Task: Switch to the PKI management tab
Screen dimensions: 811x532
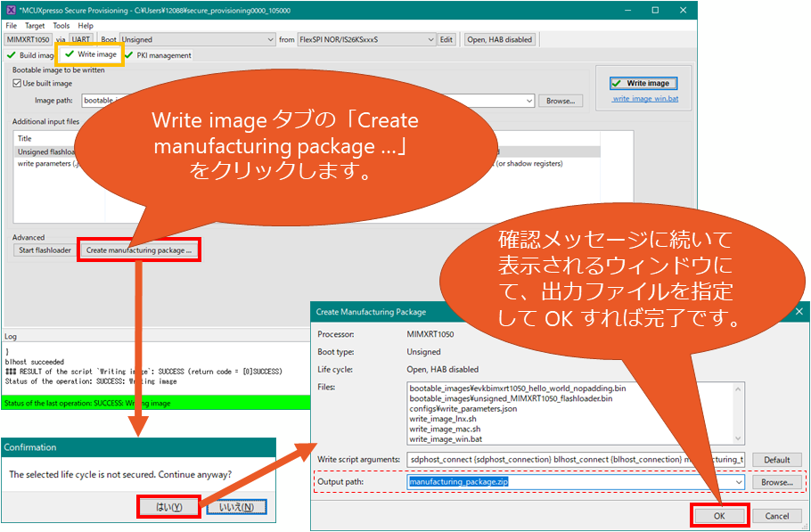Action: tap(158, 55)
